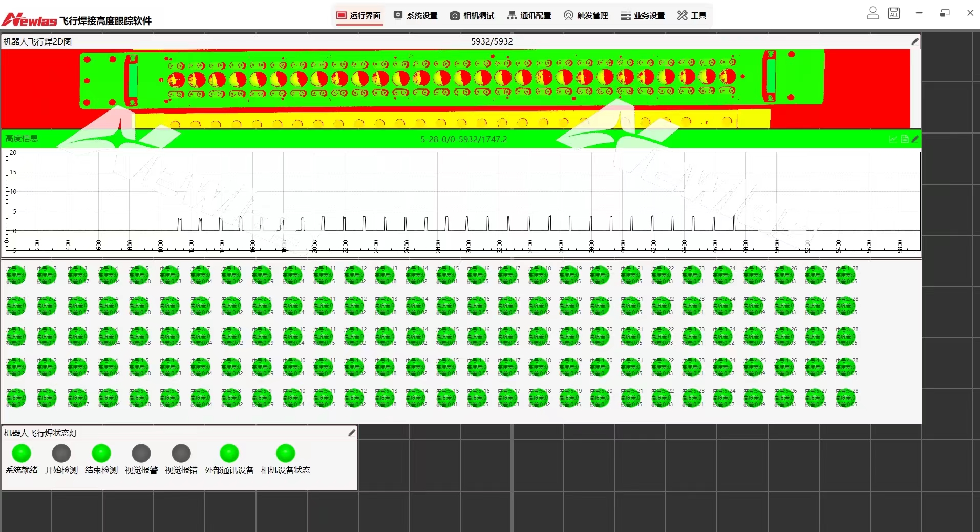Image resolution: width=980 pixels, height=532 pixels.
Task: Open the 通讯配置 tab
Action: click(x=529, y=15)
